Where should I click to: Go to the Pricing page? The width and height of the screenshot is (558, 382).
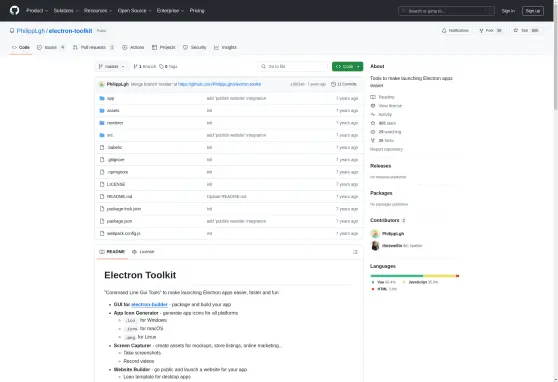coord(197,11)
